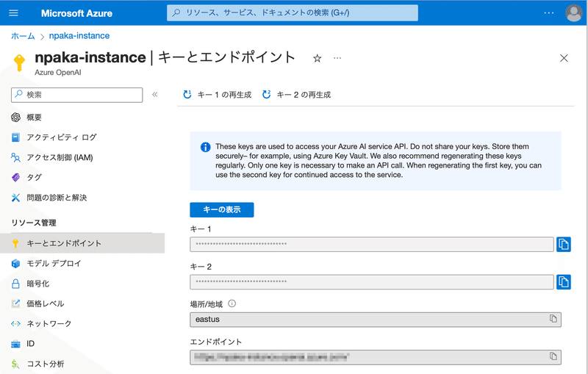Copy キー 1 to clipboard
This screenshot has width=588, height=374.
(x=563, y=245)
